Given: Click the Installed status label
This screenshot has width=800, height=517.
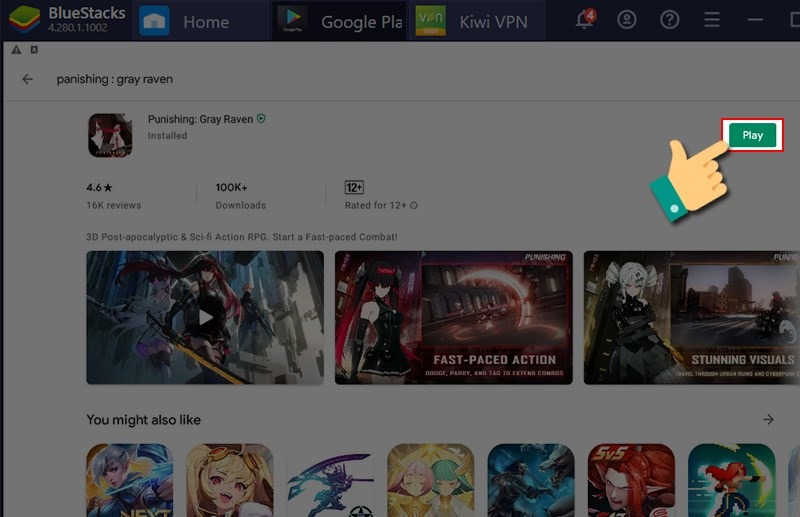Looking at the screenshot, I should (167, 136).
